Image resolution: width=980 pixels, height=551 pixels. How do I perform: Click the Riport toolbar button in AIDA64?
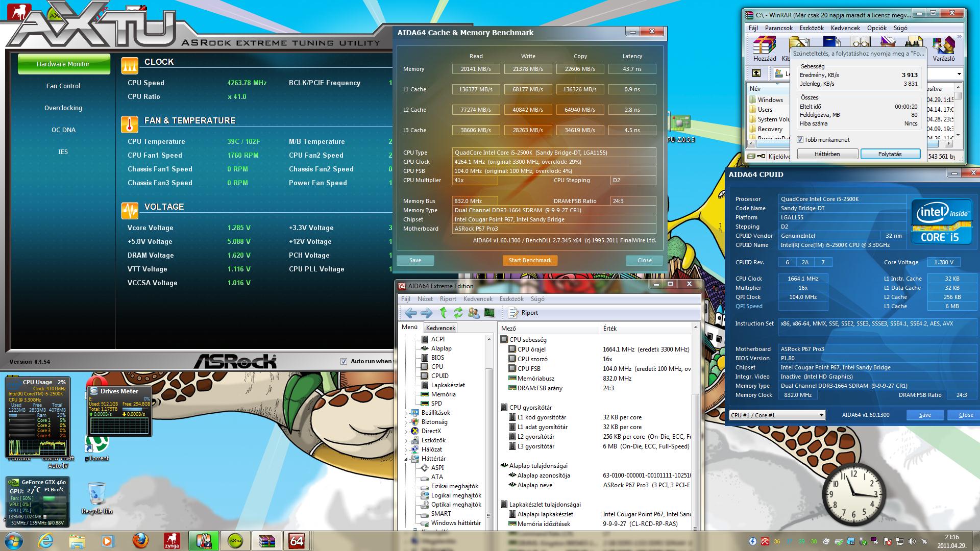pos(523,313)
